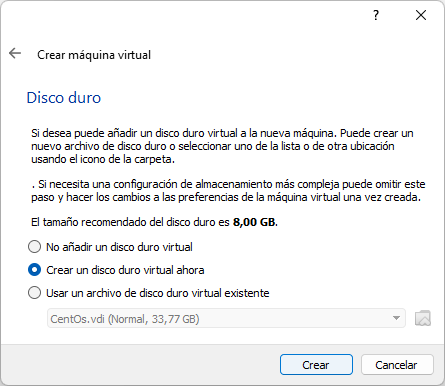Open help with the question mark icon

(x=376, y=15)
